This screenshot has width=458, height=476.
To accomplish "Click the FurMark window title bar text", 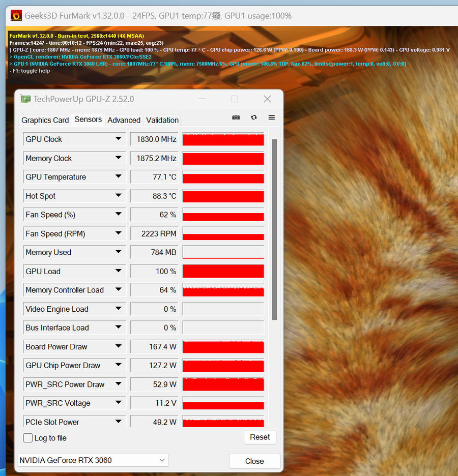I will point(158,16).
